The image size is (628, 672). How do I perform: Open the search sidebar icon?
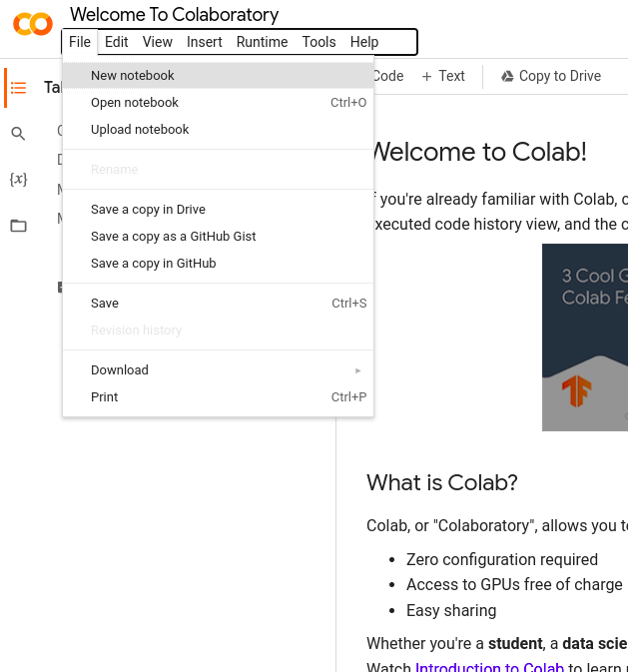tap(18, 134)
